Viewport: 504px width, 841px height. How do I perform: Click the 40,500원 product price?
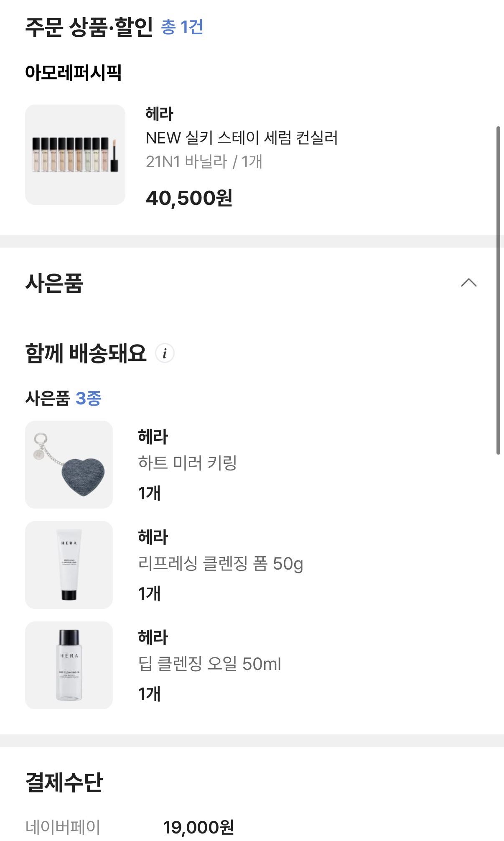click(189, 198)
